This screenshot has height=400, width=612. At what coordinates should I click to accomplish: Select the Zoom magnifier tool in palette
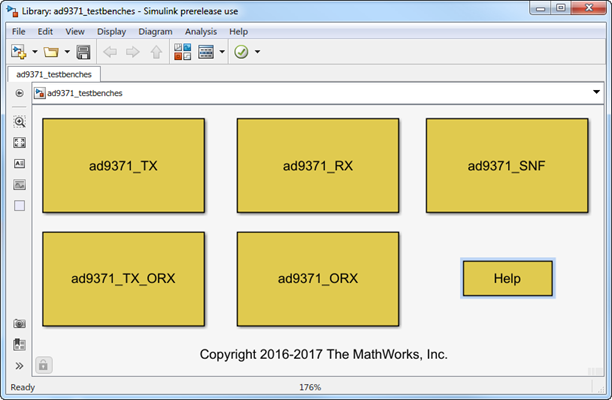click(19, 122)
